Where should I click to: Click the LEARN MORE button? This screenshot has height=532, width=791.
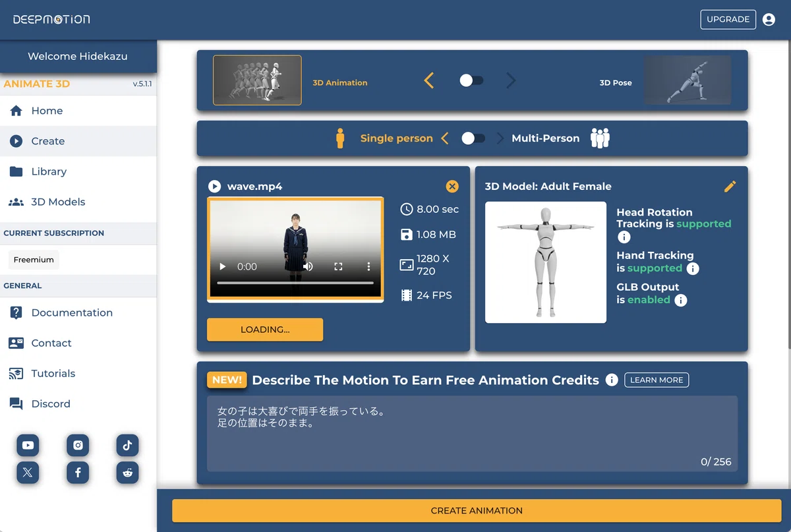(657, 380)
